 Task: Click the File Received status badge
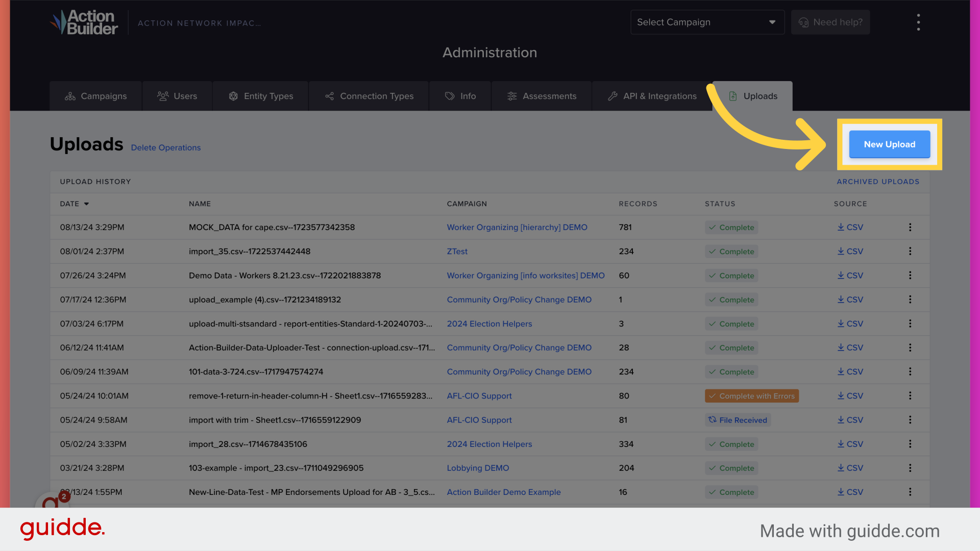click(x=738, y=420)
